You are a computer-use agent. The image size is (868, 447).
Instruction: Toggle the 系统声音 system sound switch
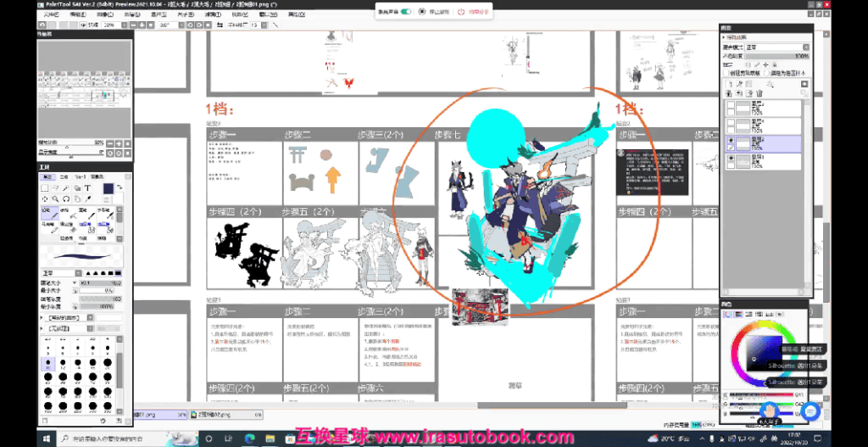click(406, 11)
